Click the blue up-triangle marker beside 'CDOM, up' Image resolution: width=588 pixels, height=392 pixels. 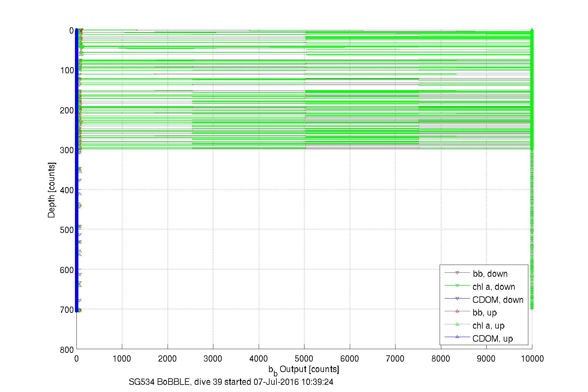tap(457, 337)
